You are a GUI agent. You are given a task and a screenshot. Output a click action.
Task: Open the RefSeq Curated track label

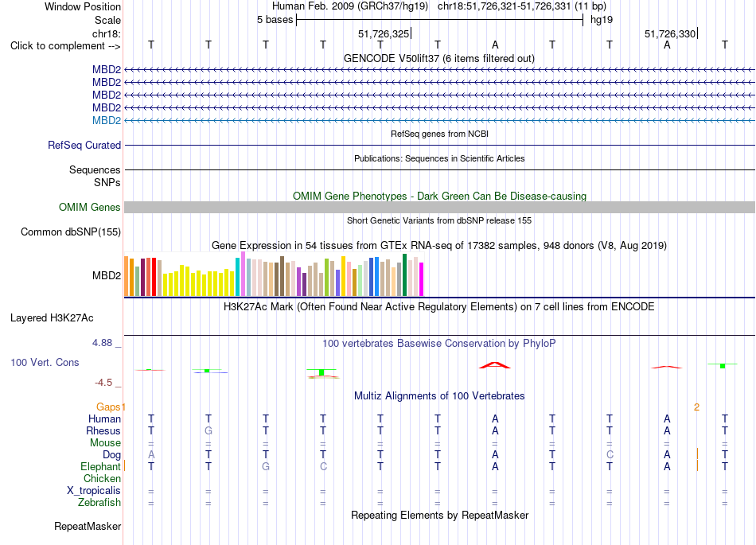tap(84, 145)
